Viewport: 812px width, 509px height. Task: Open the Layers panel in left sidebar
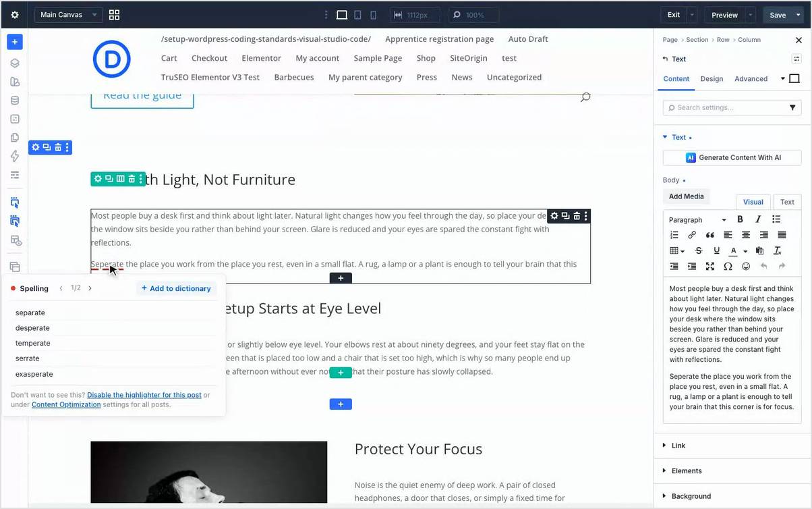coord(15,63)
